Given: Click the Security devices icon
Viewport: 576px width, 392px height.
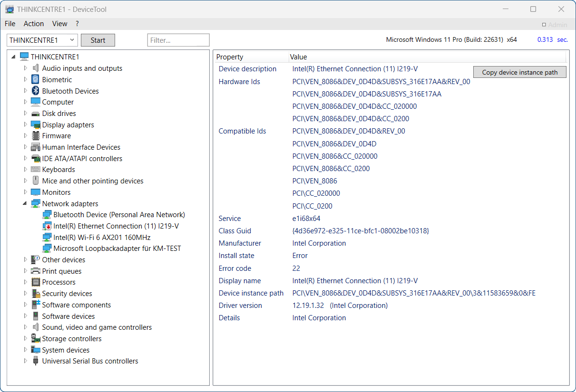Looking at the screenshot, I should click(x=35, y=294).
